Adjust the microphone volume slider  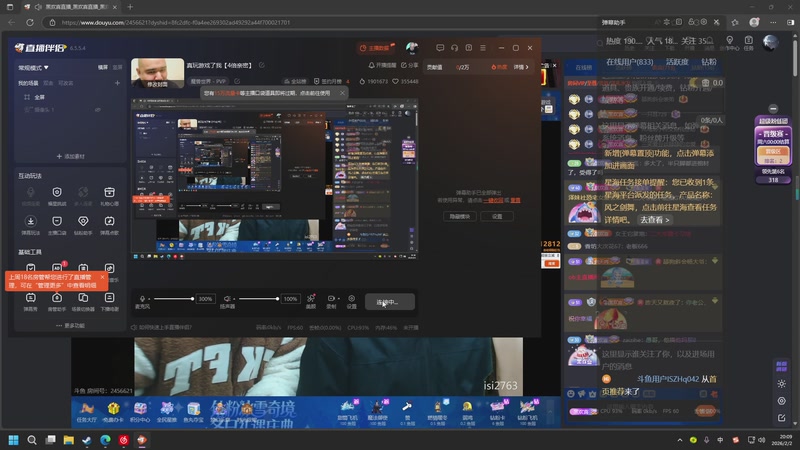[173, 299]
